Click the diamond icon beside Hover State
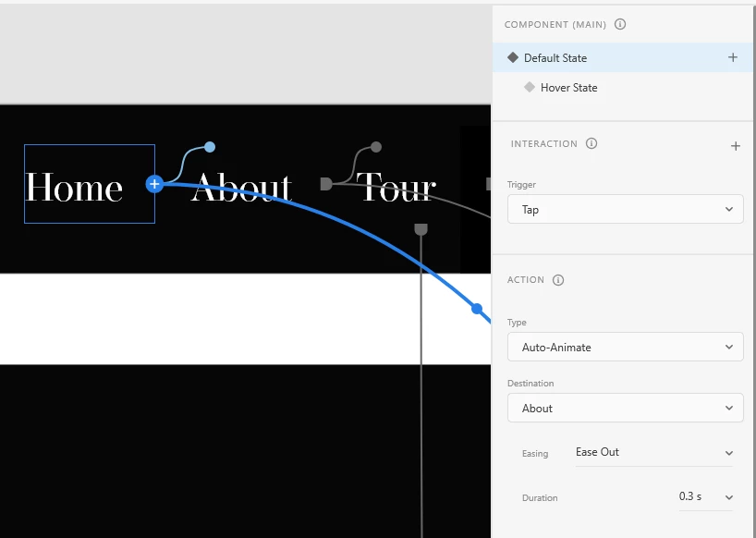Viewport: 756px width, 538px height. [530, 87]
